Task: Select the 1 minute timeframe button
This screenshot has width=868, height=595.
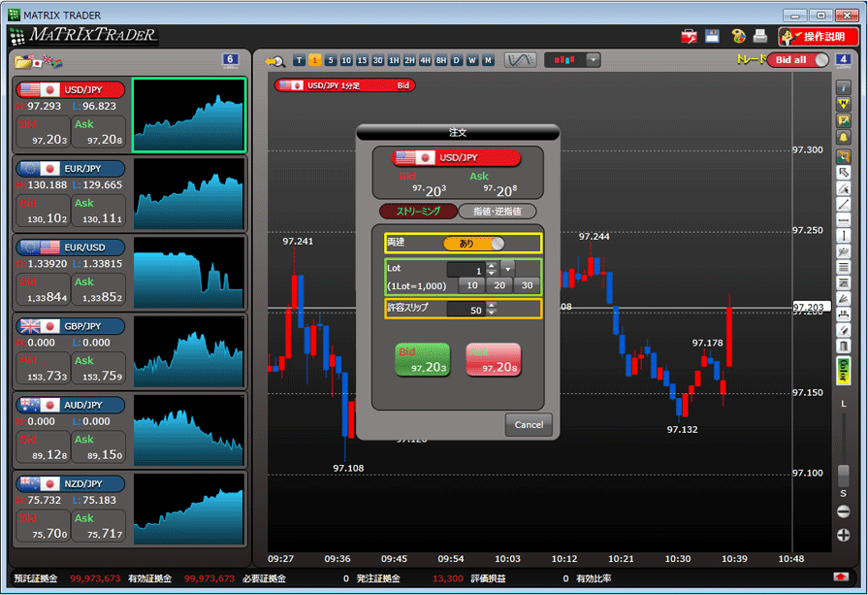Action: pos(314,60)
